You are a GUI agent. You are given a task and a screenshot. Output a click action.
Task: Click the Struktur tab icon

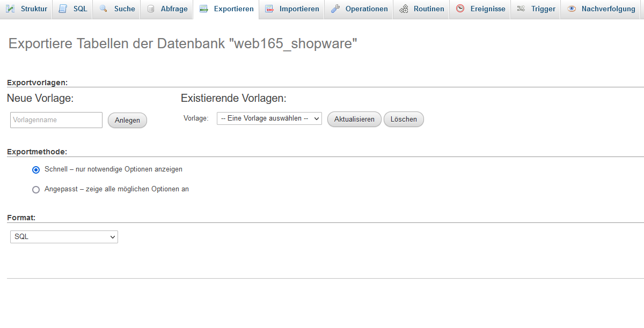(x=10, y=9)
